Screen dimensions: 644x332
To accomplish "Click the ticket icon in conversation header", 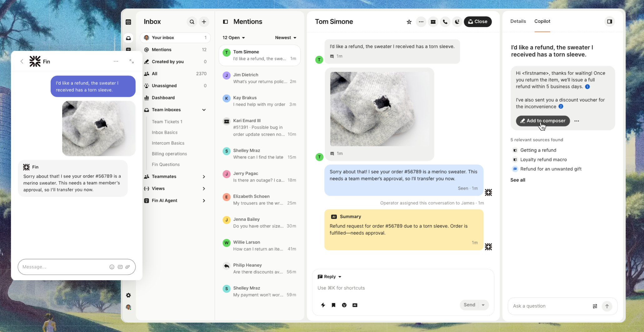I will (433, 22).
